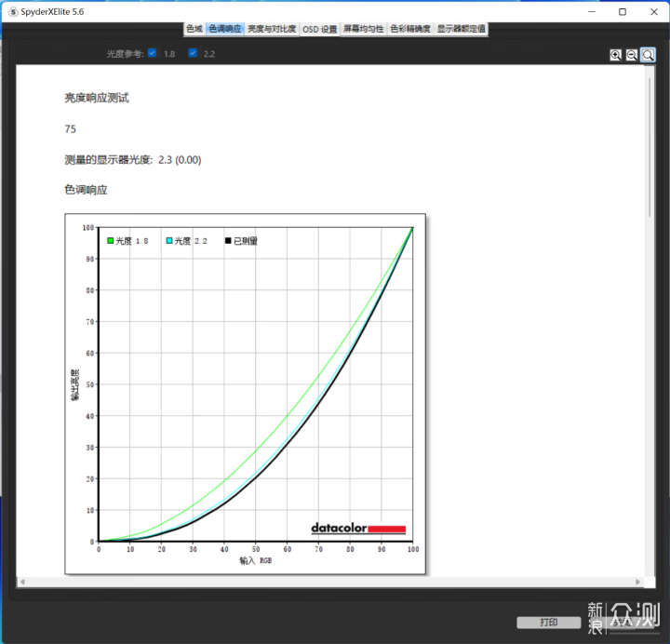Click the zoom out magnifier icon
This screenshot has width=670, height=644.
click(632, 55)
